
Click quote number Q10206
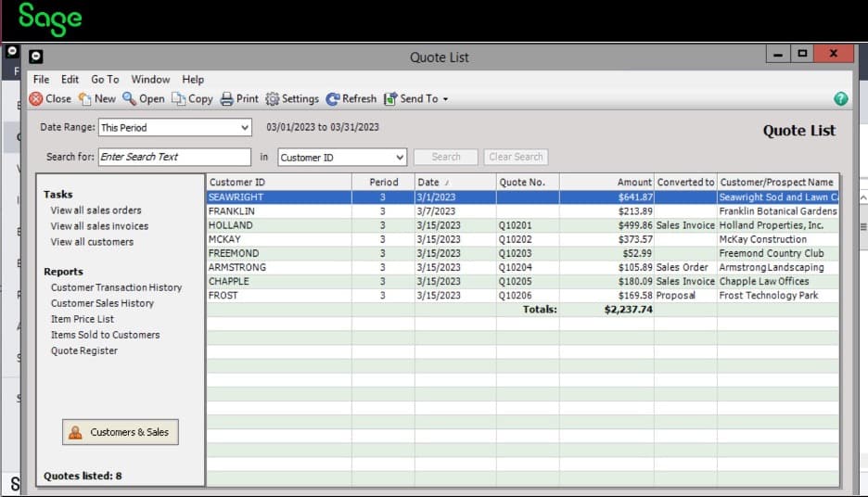(515, 296)
